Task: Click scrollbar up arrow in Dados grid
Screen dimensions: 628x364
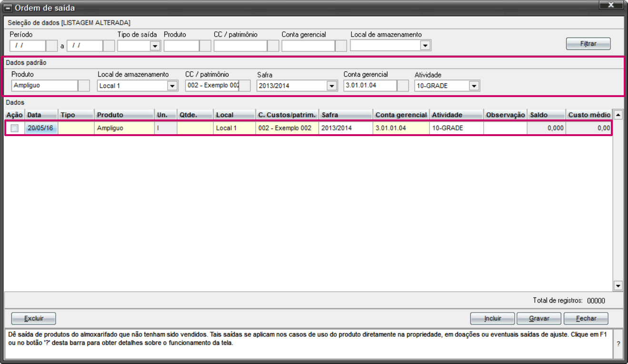Action: coord(618,115)
